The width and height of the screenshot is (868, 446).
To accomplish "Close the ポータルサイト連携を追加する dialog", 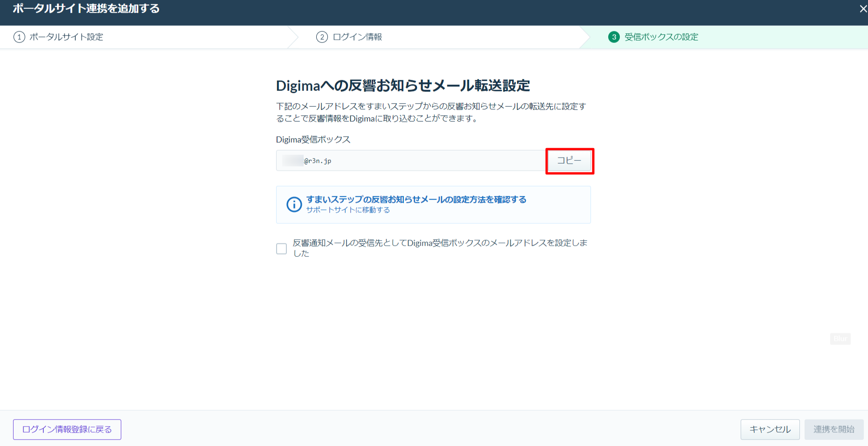I will click(863, 9).
